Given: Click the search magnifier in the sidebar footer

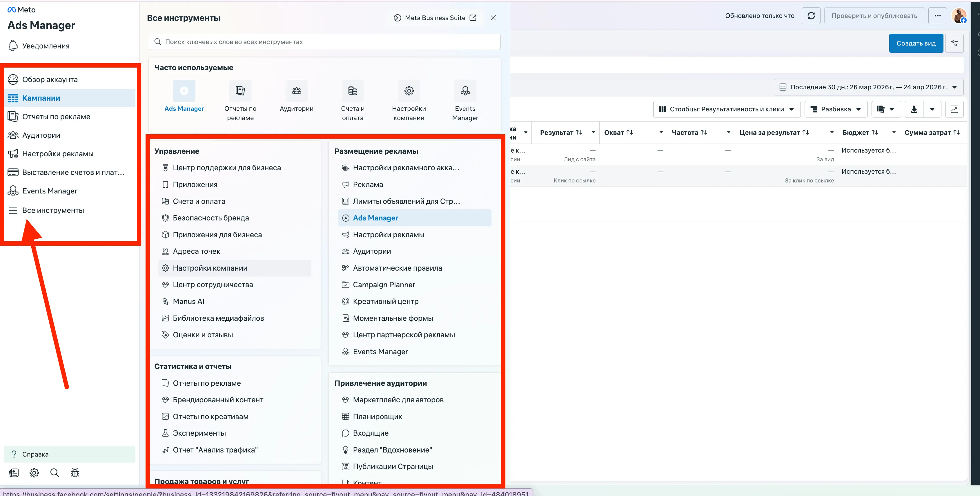Looking at the screenshot, I should [x=55, y=473].
